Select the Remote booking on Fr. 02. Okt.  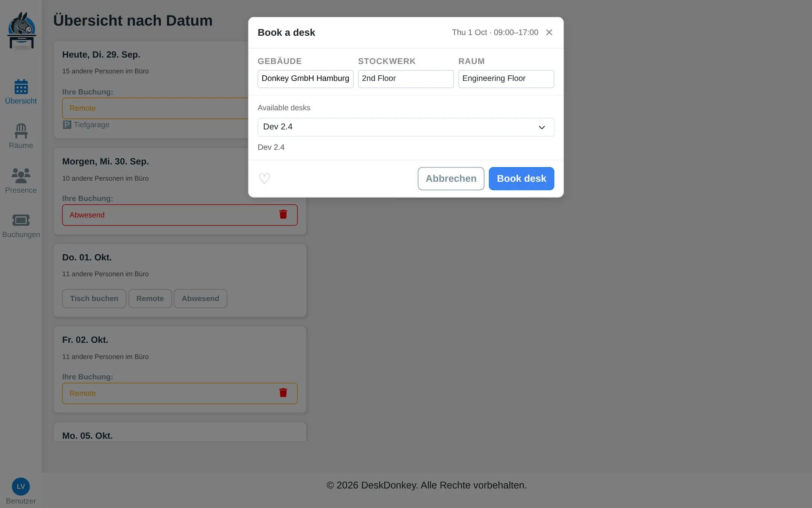(180, 393)
